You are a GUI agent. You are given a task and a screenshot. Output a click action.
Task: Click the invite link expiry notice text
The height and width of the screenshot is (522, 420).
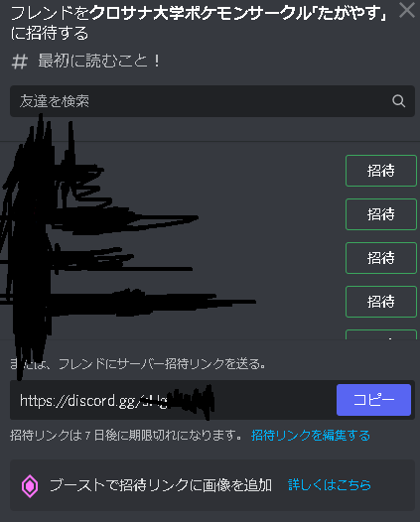point(125,436)
